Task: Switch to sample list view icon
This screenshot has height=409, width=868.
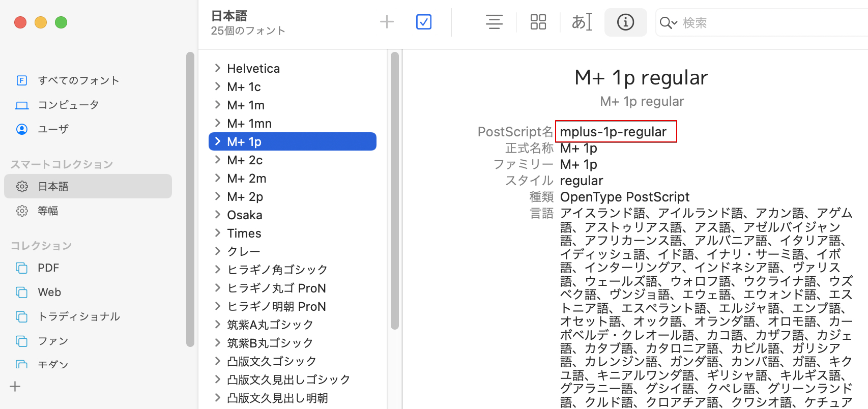Action: click(494, 22)
